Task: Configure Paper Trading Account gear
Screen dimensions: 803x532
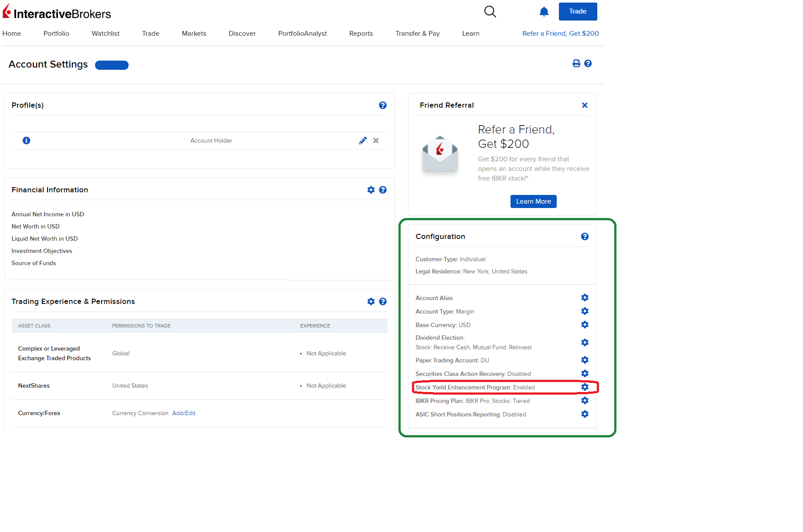Action: tap(585, 360)
